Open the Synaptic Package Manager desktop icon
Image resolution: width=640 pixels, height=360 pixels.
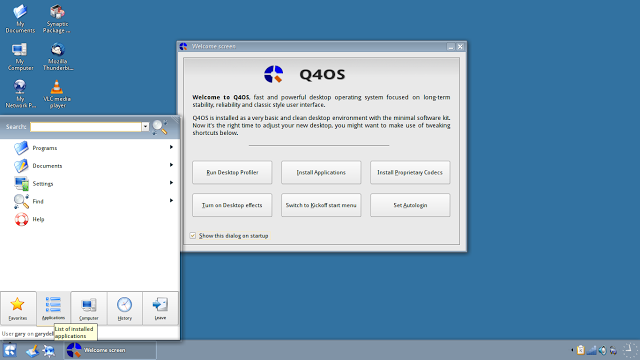tap(57, 18)
